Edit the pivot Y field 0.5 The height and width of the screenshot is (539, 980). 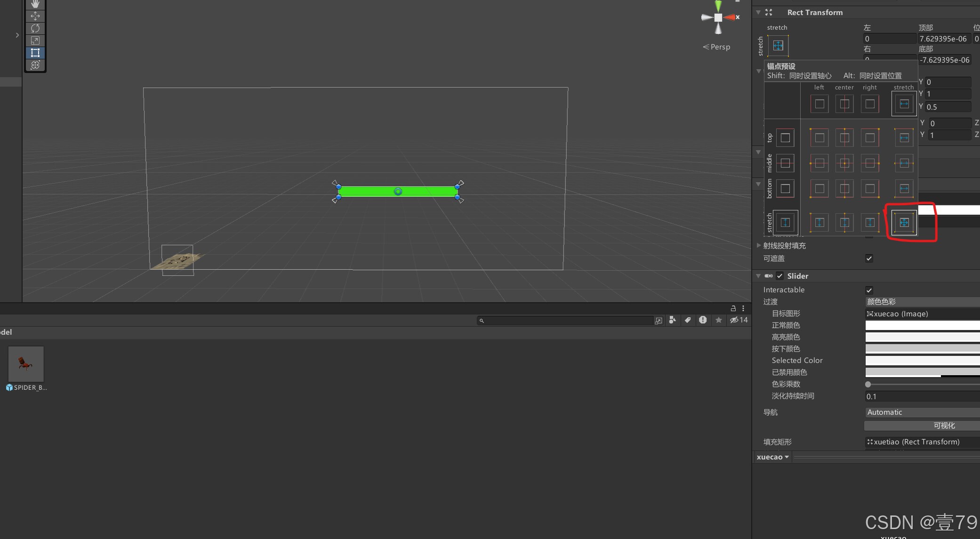[948, 107]
